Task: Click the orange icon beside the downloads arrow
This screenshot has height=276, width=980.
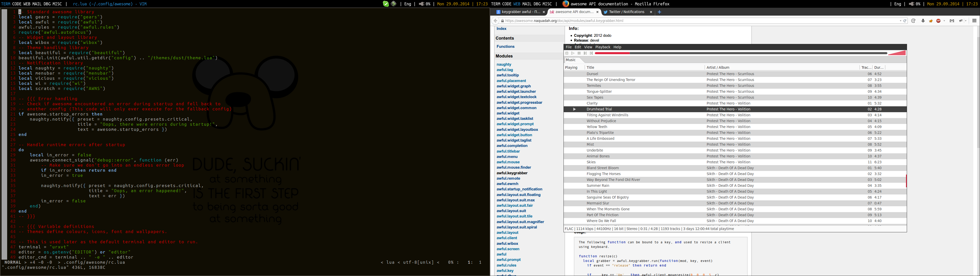Action: 931,21
